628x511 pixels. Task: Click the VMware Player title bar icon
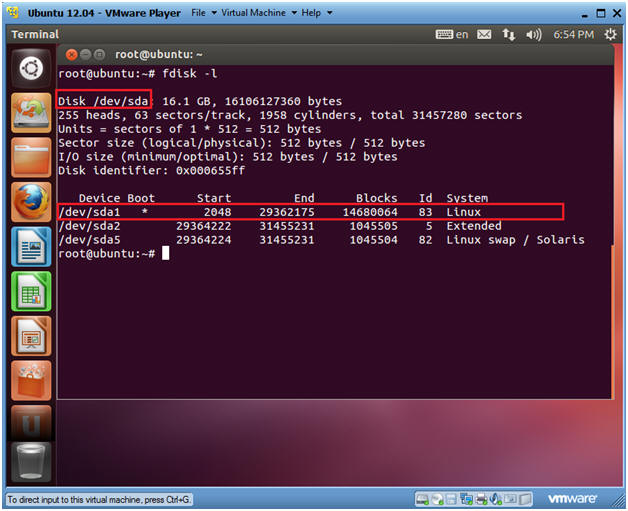[x=13, y=12]
